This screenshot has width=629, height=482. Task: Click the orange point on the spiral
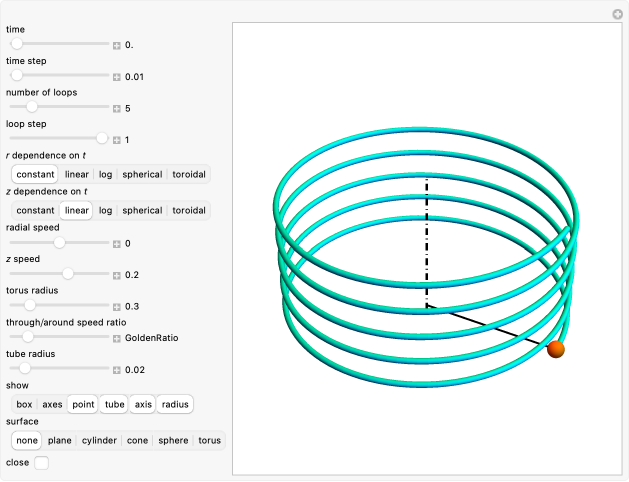(x=556, y=349)
